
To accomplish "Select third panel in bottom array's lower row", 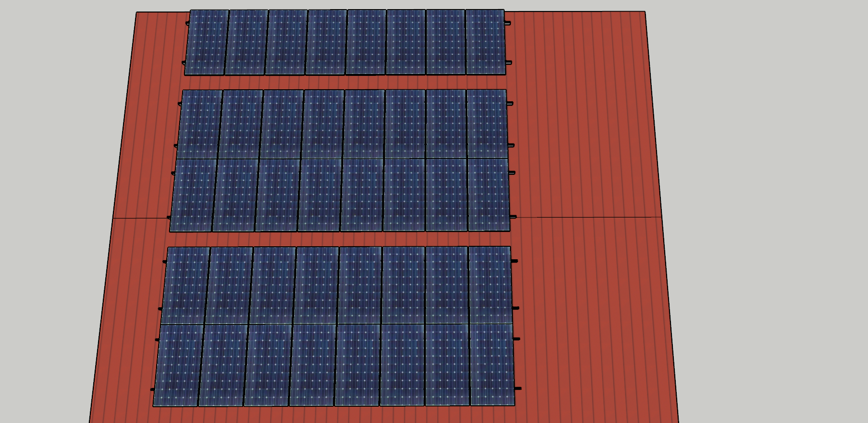I will pyautogui.click(x=269, y=365).
